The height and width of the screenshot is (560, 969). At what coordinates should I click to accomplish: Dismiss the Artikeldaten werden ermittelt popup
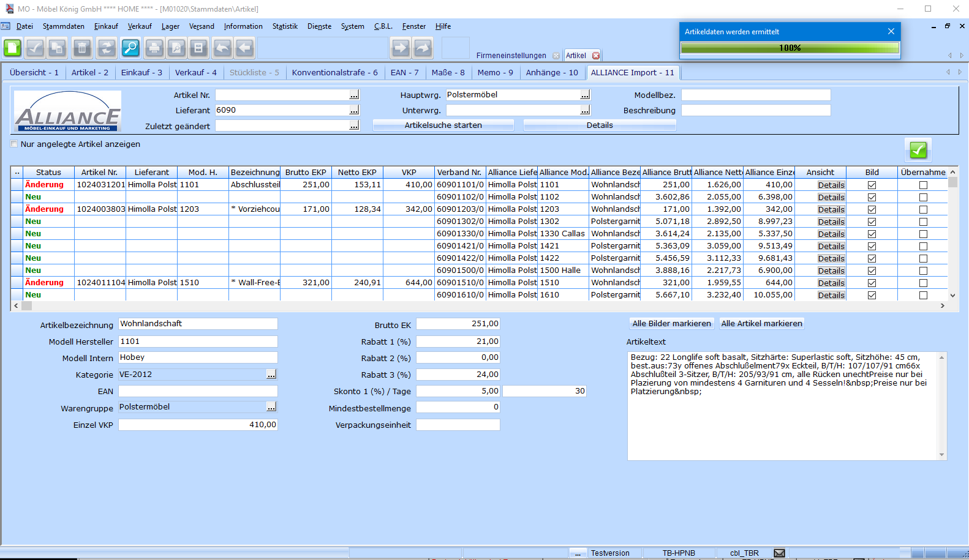pyautogui.click(x=891, y=31)
